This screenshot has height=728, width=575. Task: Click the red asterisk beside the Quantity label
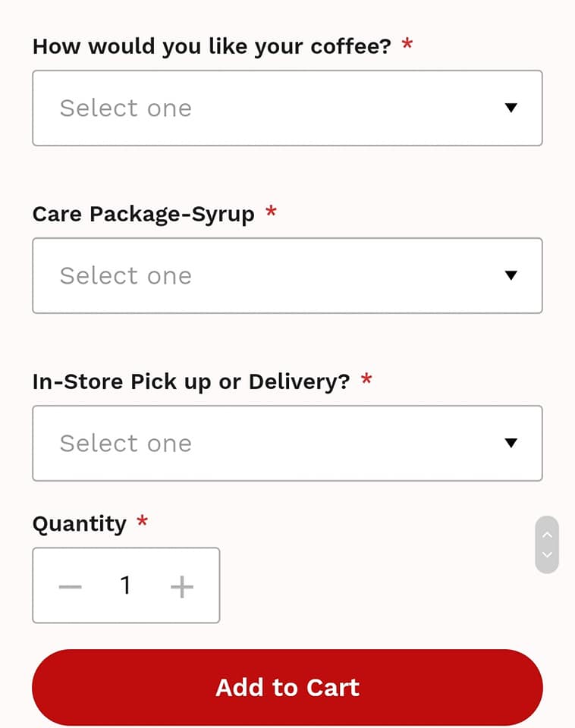(x=142, y=522)
